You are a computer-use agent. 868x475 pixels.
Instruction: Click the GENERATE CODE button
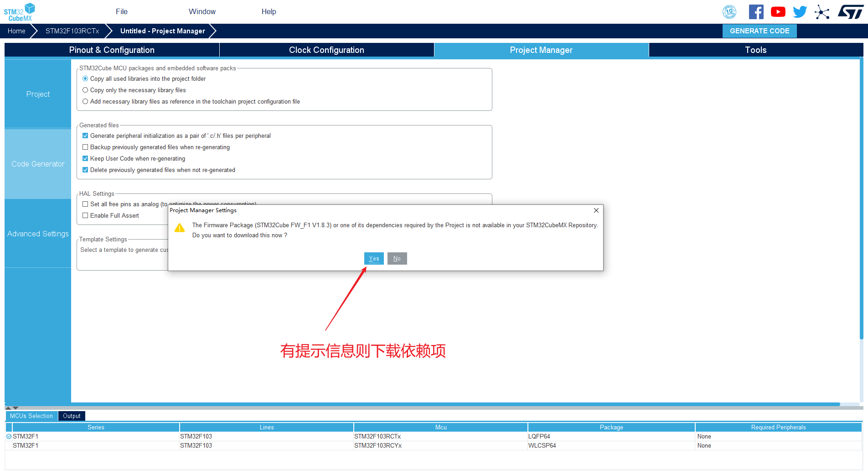coord(759,31)
